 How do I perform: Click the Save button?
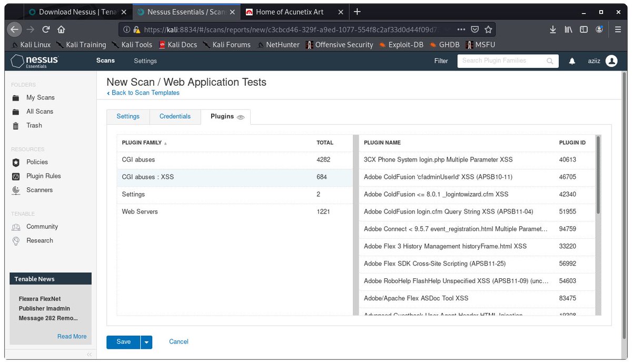pyautogui.click(x=123, y=342)
